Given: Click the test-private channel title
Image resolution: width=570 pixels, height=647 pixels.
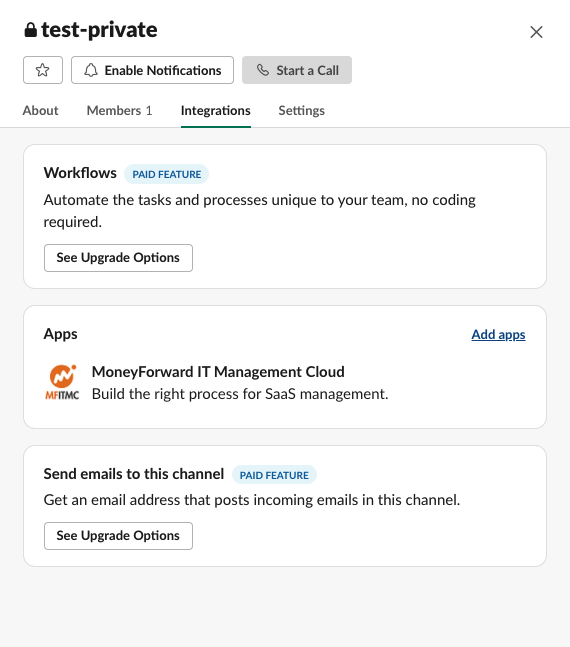Looking at the screenshot, I should click(x=99, y=30).
